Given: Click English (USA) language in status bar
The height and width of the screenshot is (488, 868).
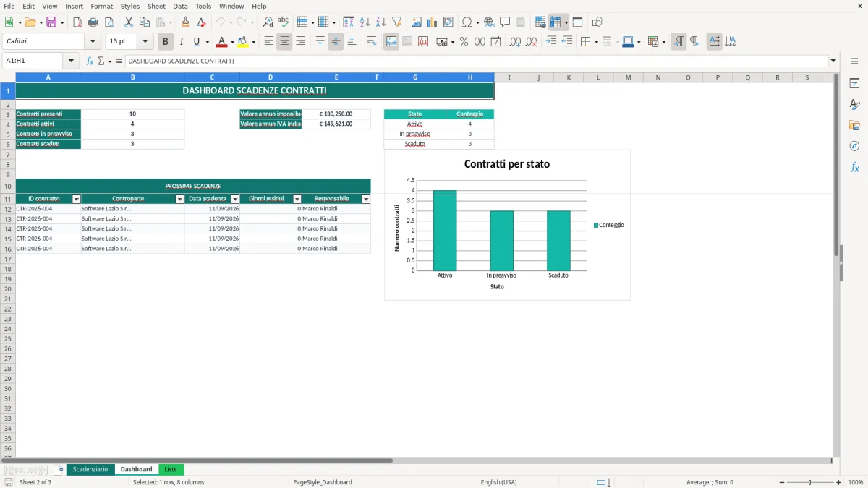Looking at the screenshot, I should click(498, 482).
